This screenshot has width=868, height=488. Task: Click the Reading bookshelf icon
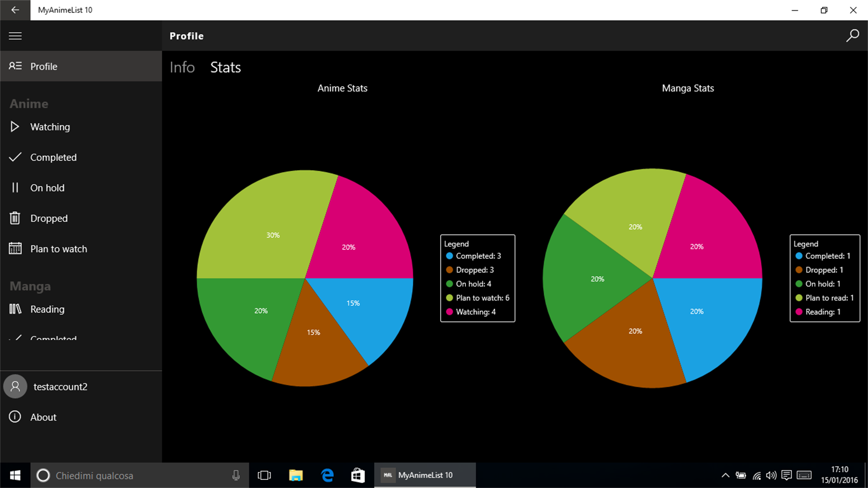coord(15,309)
